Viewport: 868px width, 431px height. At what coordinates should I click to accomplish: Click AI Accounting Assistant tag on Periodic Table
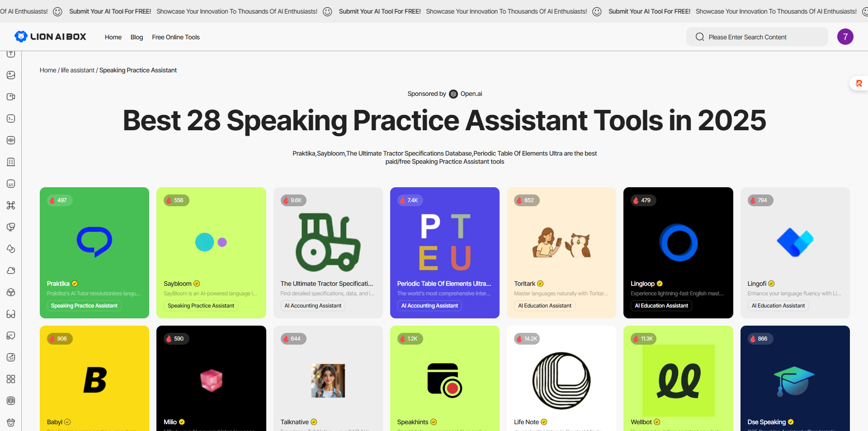(429, 306)
